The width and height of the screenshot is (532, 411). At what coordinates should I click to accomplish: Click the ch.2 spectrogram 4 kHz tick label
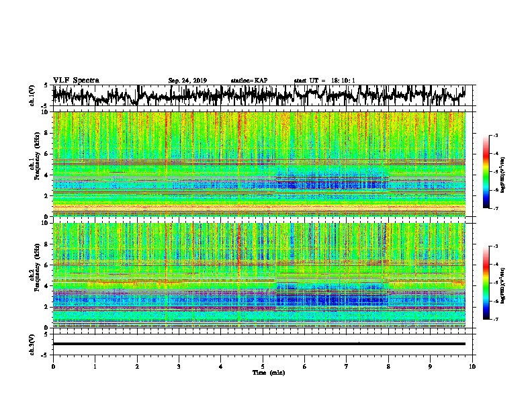click(47, 286)
